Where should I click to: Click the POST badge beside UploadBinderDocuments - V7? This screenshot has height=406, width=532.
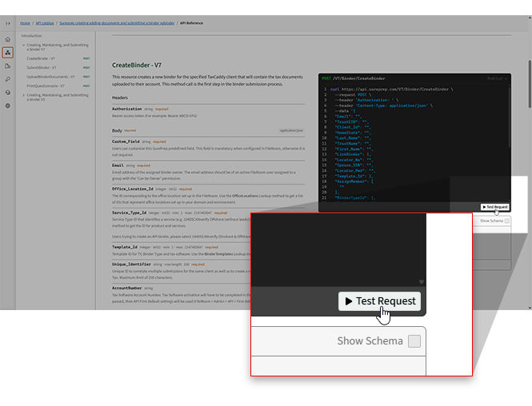[x=86, y=77]
